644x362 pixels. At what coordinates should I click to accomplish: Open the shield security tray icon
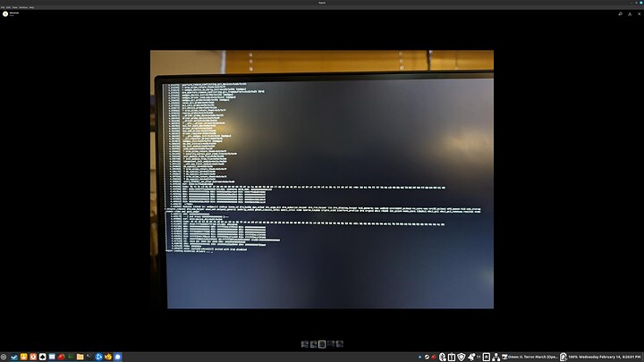(462, 357)
